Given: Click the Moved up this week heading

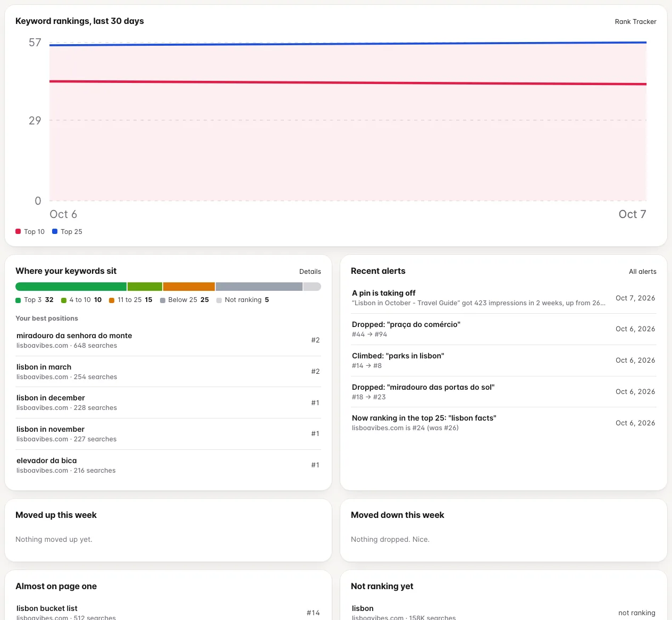Looking at the screenshot, I should 56,515.
